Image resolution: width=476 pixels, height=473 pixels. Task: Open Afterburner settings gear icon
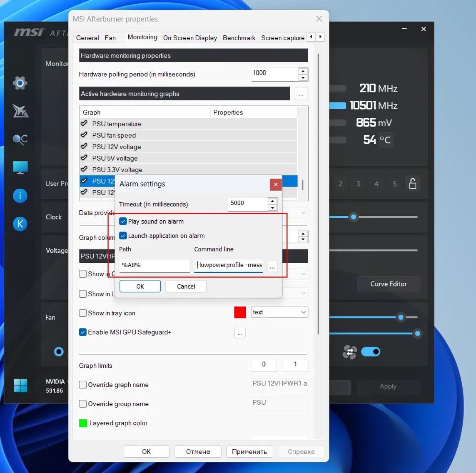[20, 82]
